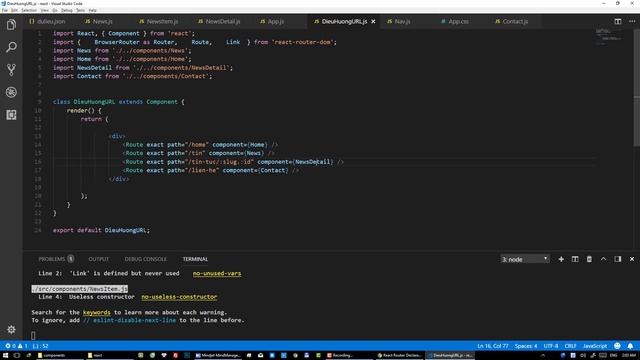Click the NewsItem.js file path in terminal

click(x=80, y=289)
